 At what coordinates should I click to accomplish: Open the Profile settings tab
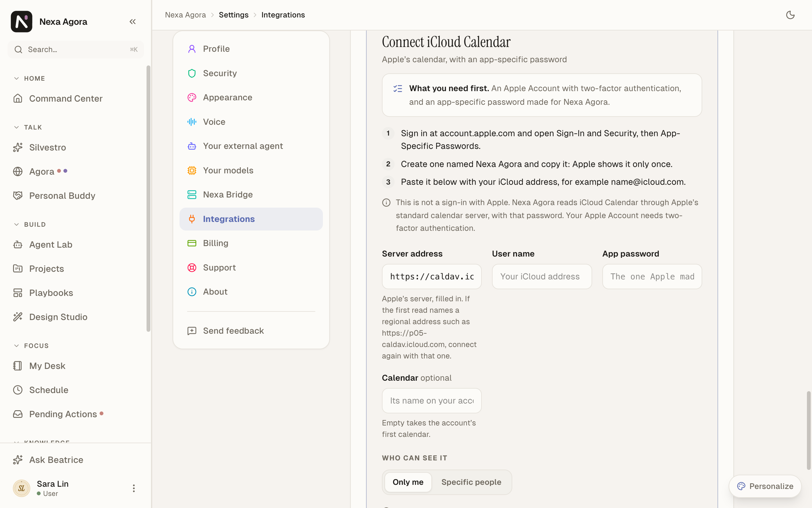point(251,49)
